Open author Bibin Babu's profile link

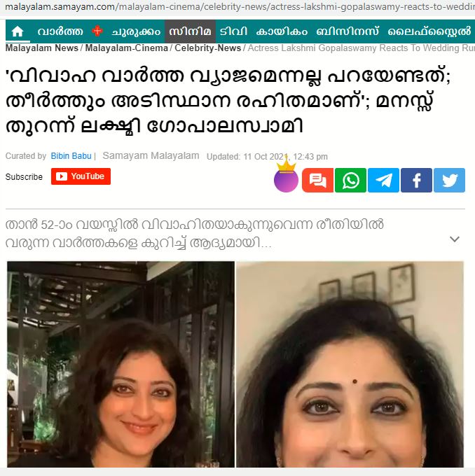[x=71, y=156]
